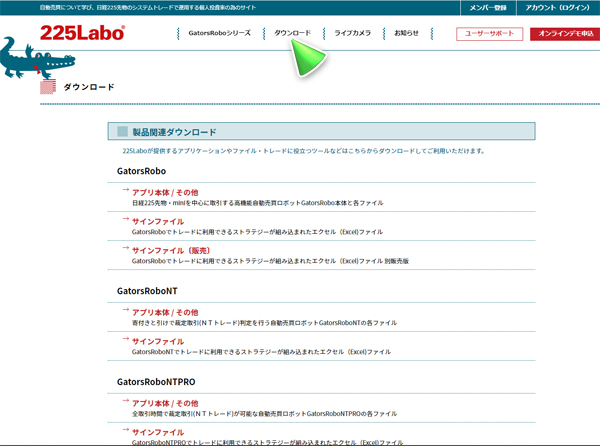Click the メンバー登録 top bar link

(x=488, y=8)
